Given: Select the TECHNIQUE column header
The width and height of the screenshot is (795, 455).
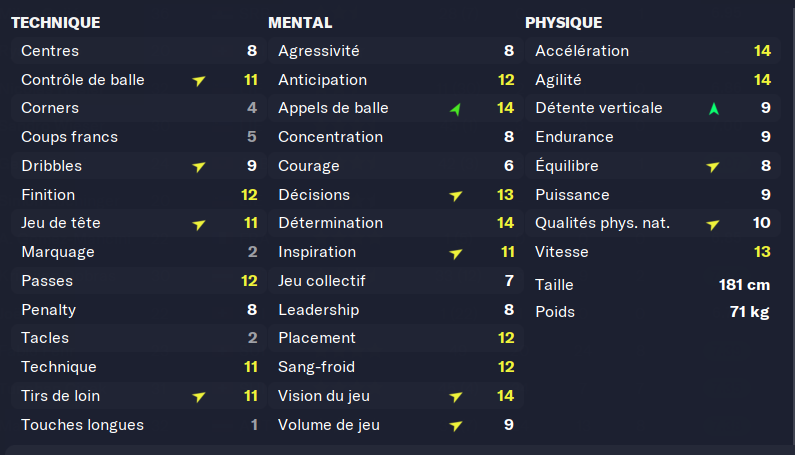Looking at the screenshot, I should coord(55,22).
